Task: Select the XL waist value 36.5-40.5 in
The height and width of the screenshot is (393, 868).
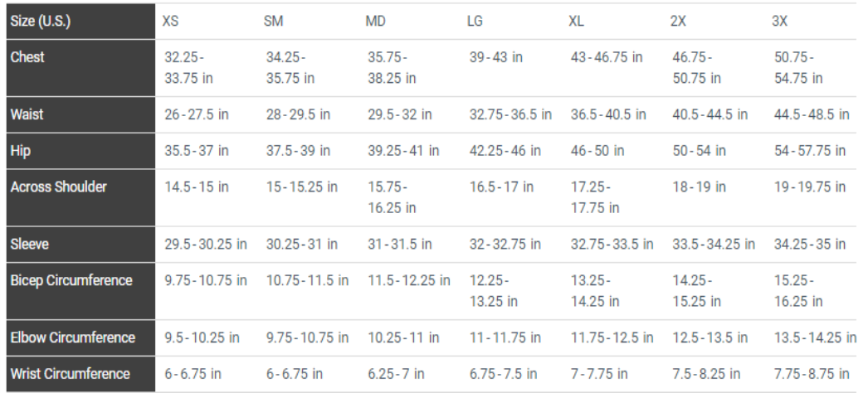Action: [608, 114]
